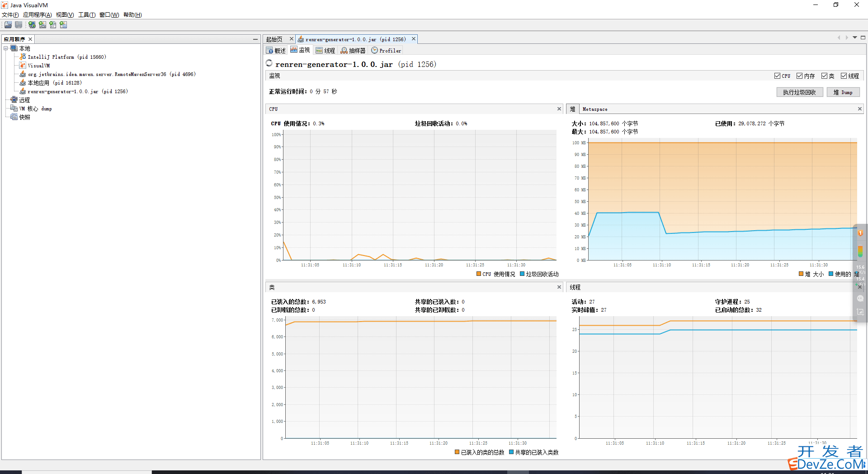This screenshot has height=474, width=868.
Task: Click Java icon beside 本地应用 (pid 16128)
Action: point(23,83)
